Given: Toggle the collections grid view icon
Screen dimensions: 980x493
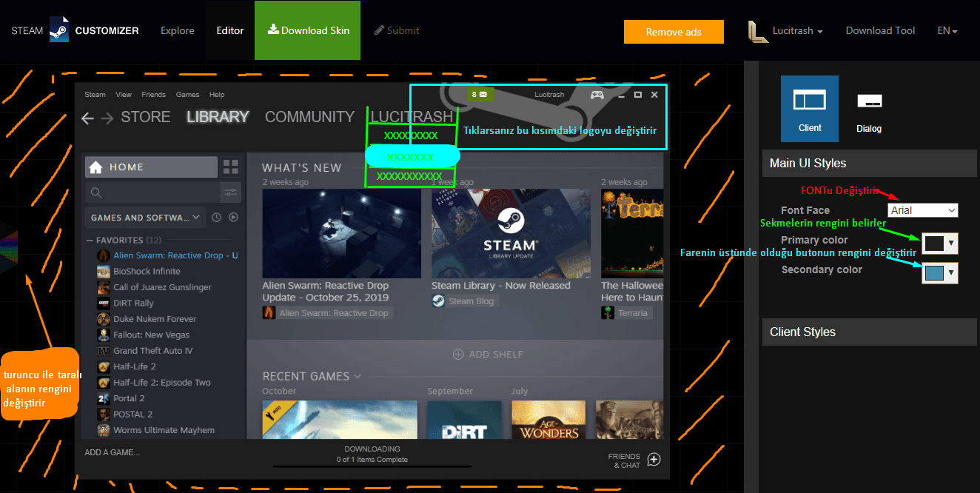Looking at the screenshot, I should pyautogui.click(x=231, y=167).
